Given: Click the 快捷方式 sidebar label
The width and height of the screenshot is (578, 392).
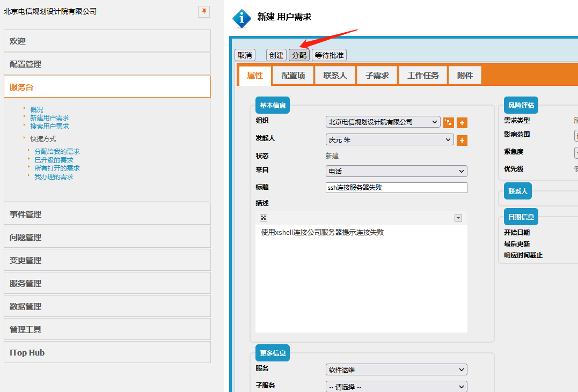Looking at the screenshot, I should [43, 139].
